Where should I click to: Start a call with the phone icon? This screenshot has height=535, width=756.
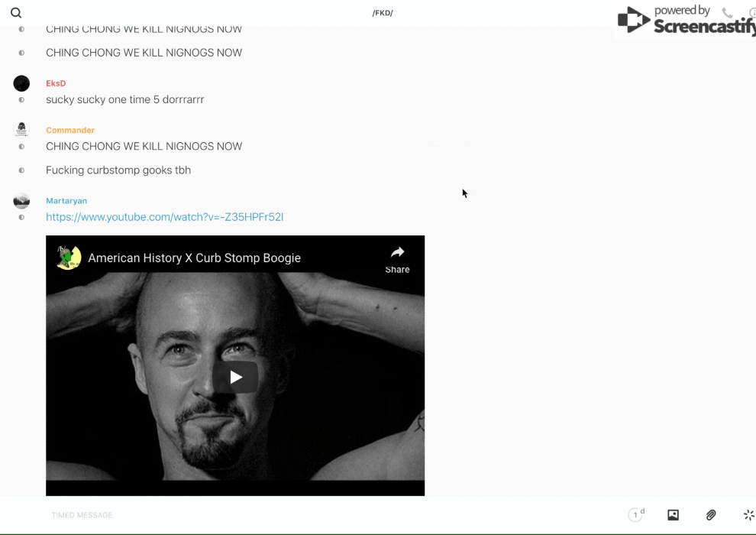[x=727, y=13]
